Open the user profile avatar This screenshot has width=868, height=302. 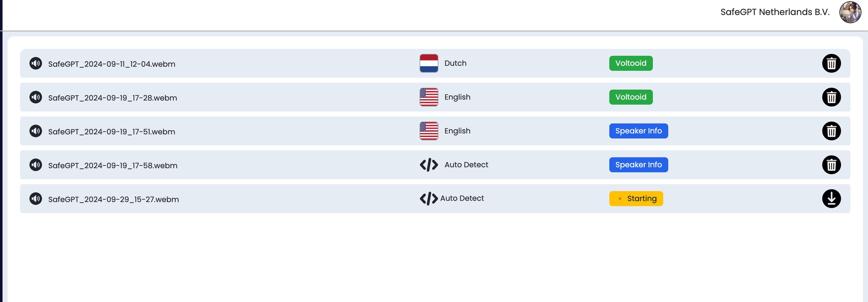click(850, 12)
